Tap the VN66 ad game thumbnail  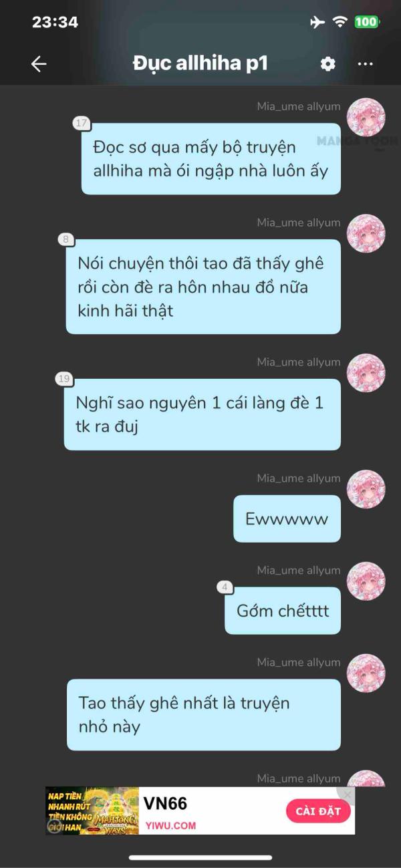(92, 811)
